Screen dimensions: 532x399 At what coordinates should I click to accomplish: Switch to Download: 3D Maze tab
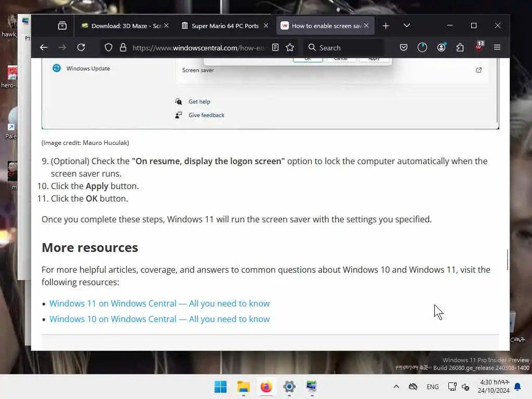[x=121, y=26]
